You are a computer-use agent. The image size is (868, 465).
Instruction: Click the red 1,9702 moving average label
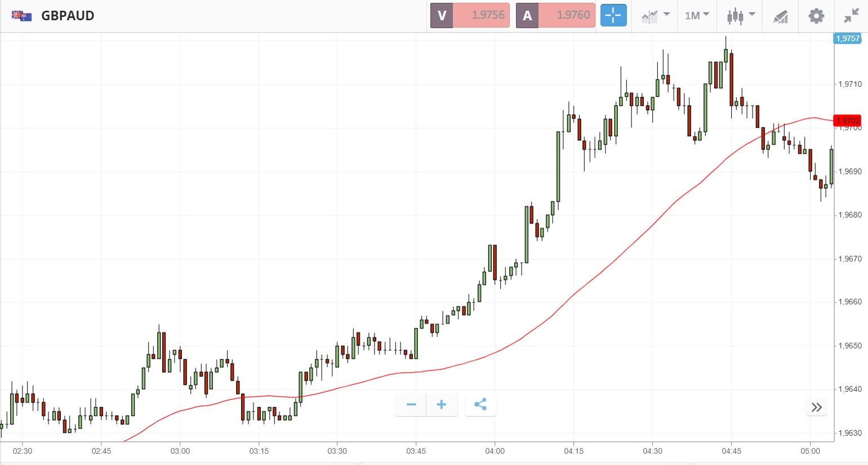click(x=847, y=120)
